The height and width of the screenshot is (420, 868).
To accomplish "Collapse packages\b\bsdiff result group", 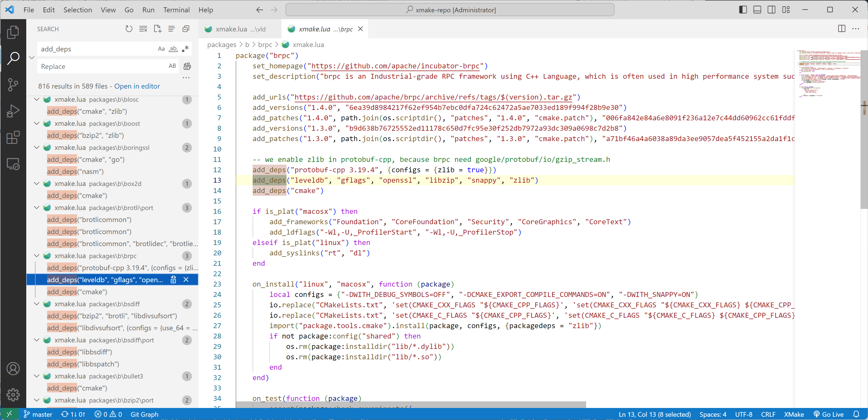I will 37,304.
